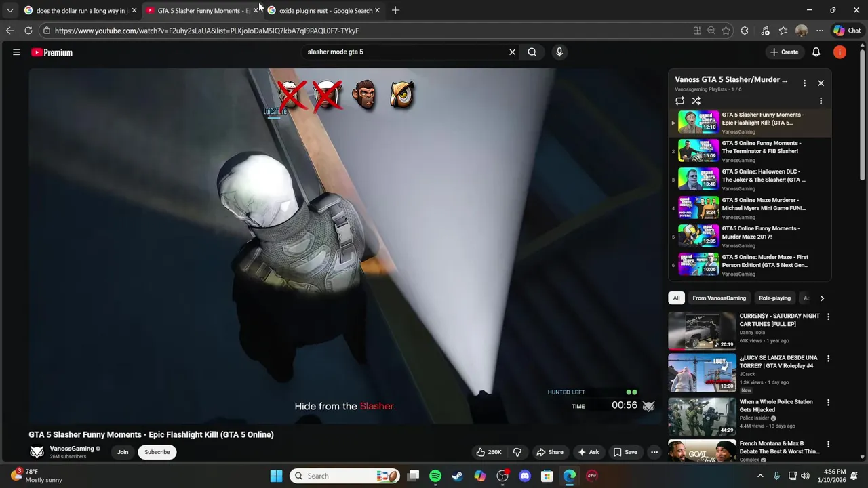Open playlist menu beside shuffle row

tap(821, 101)
